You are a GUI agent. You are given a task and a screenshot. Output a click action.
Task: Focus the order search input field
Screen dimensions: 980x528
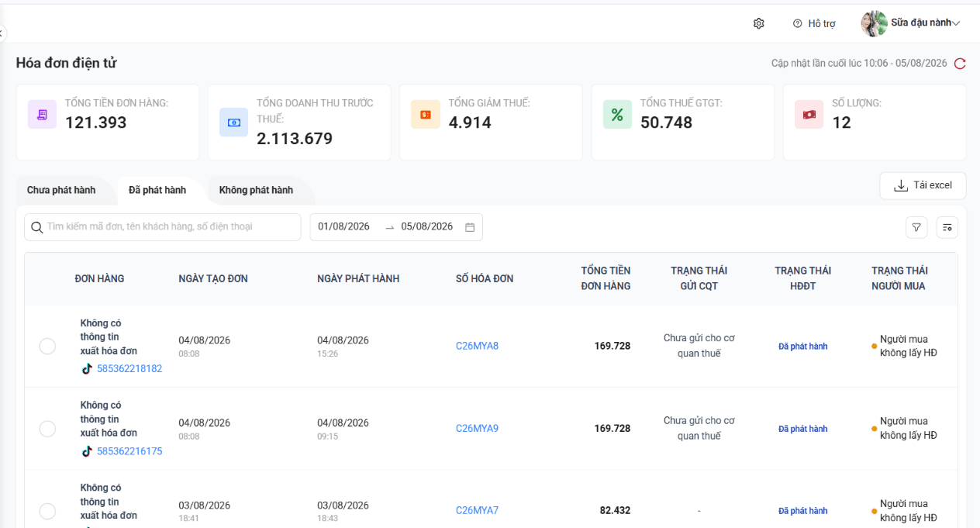tap(162, 227)
